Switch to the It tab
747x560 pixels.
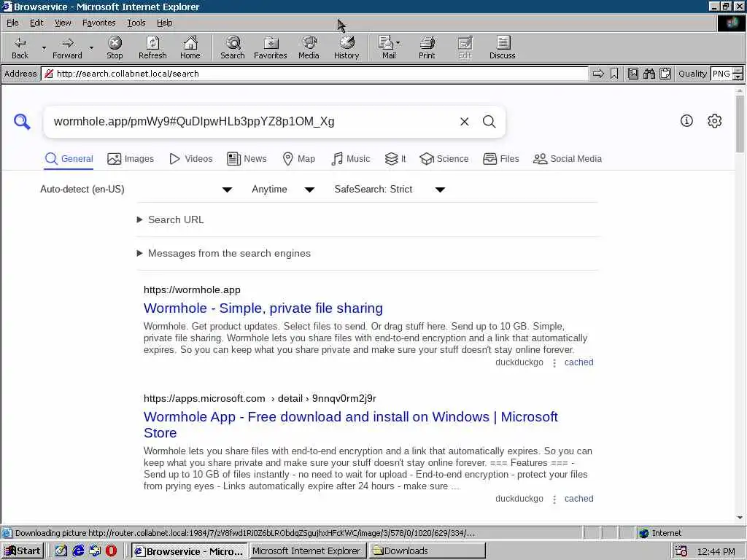(395, 159)
